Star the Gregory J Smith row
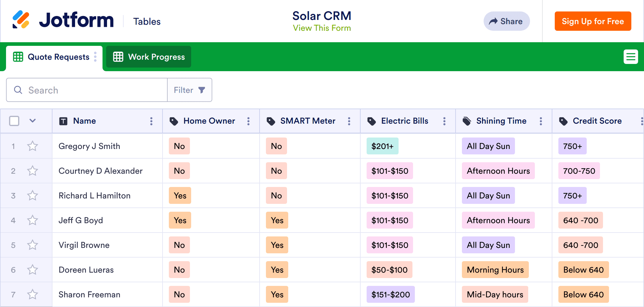The image size is (644, 307). [33, 146]
